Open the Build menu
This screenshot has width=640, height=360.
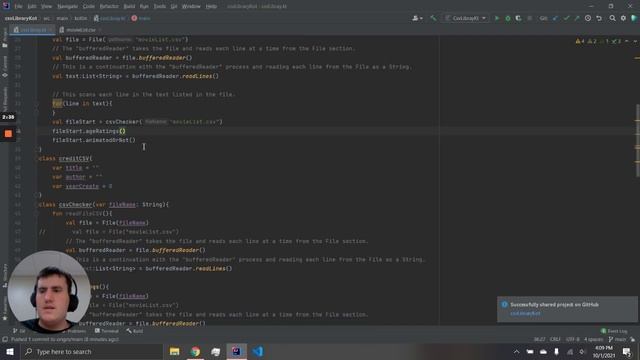(x=129, y=7)
